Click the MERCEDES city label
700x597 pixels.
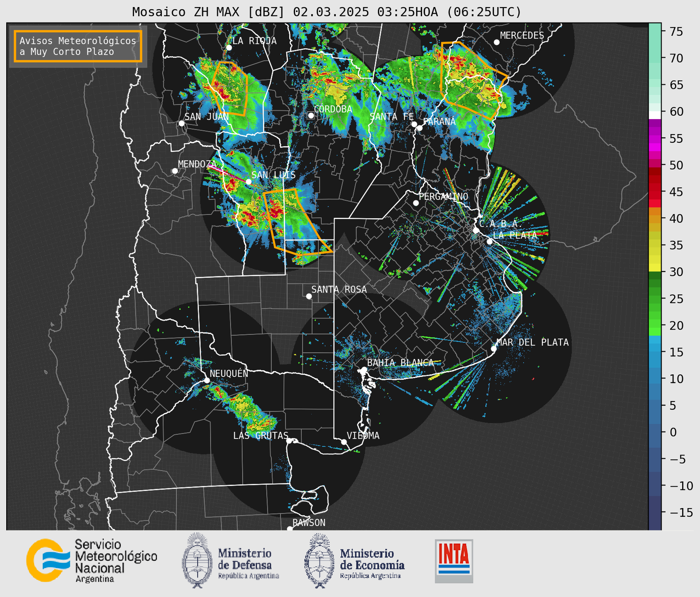(522, 35)
